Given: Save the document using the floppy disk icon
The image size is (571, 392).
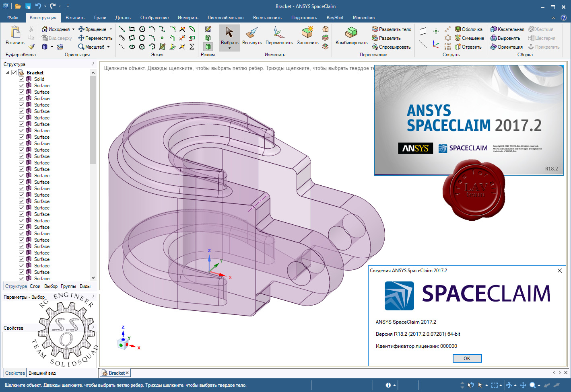Looking at the screenshot, I should pyautogui.click(x=28, y=6).
